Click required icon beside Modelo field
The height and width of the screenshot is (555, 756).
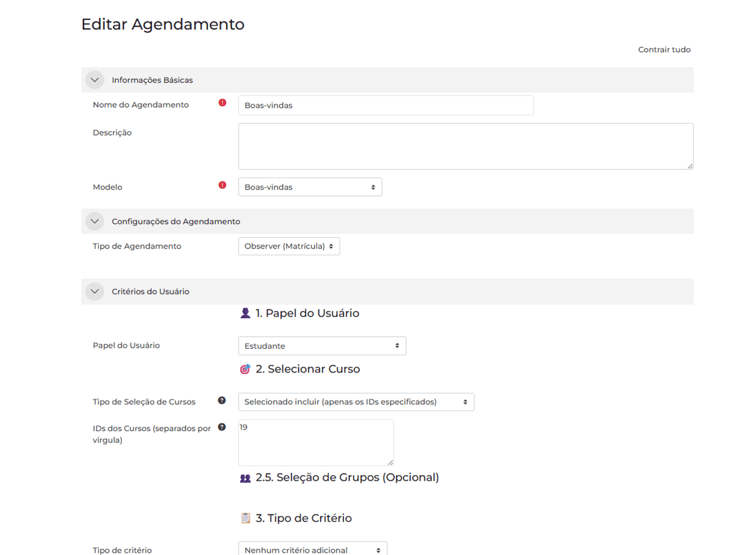point(222,185)
